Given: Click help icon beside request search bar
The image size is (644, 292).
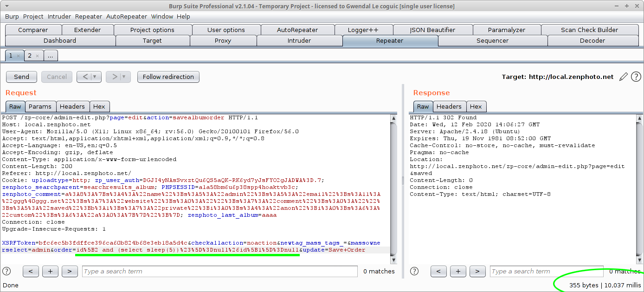Looking at the screenshot, I should 6,271.
